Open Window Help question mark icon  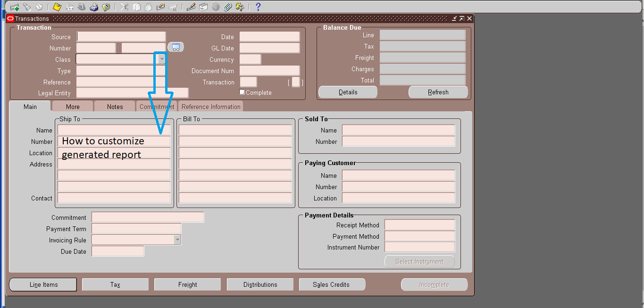point(258,7)
